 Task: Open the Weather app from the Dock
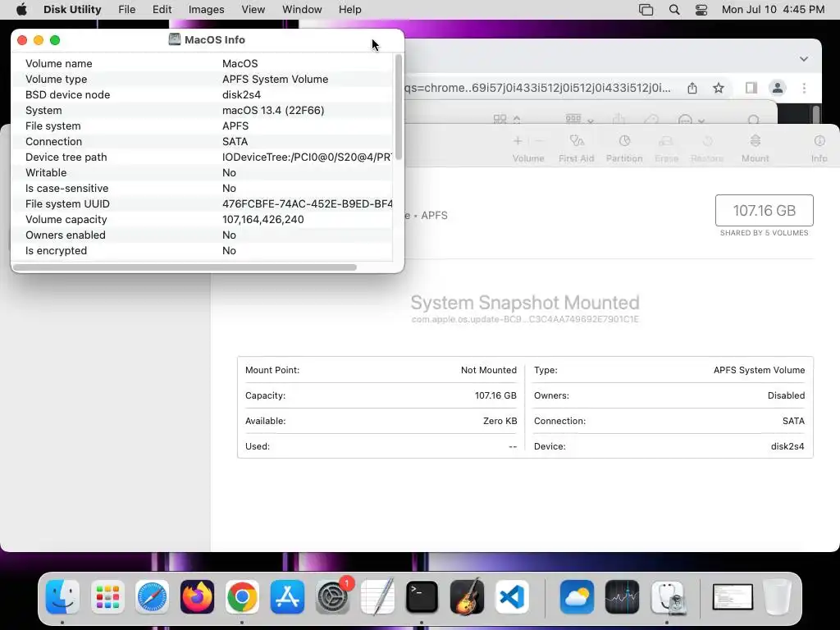pyautogui.click(x=577, y=597)
